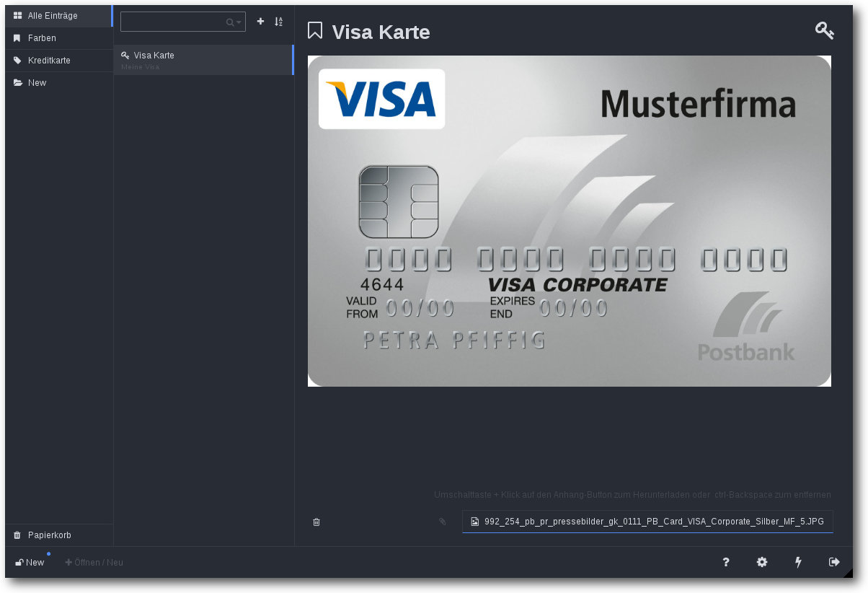Open the search options magnifier dropdown
The width and height of the screenshot is (868, 593).
click(x=234, y=22)
